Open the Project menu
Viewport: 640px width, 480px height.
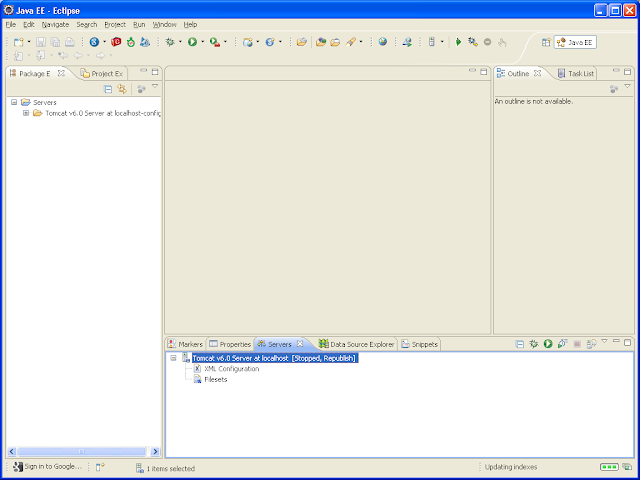[115, 24]
